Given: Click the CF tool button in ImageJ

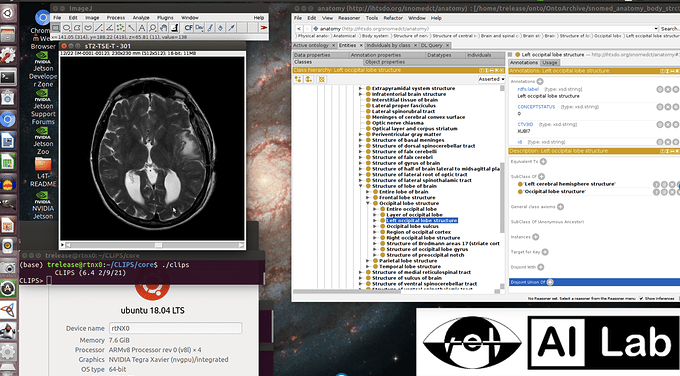Looking at the screenshot, I should coord(189,28).
